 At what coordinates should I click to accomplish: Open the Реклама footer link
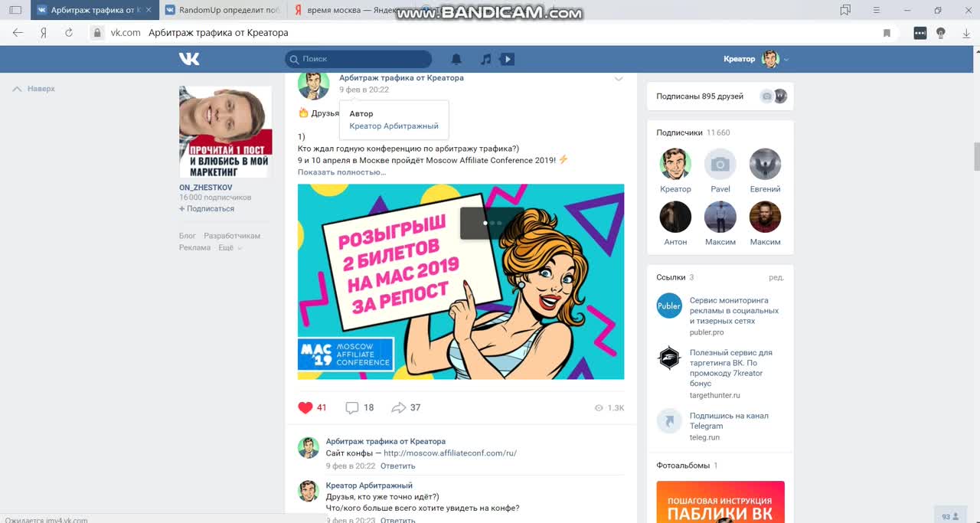pos(194,248)
